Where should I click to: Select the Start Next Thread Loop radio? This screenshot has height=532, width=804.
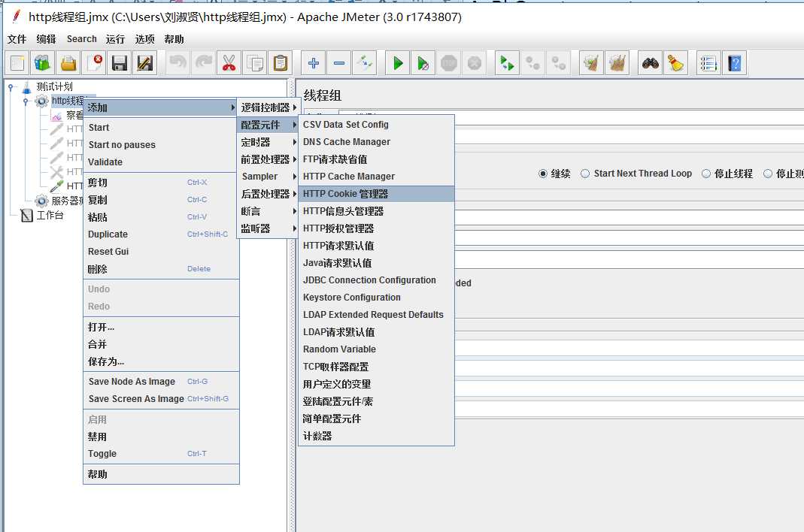[x=585, y=174]
